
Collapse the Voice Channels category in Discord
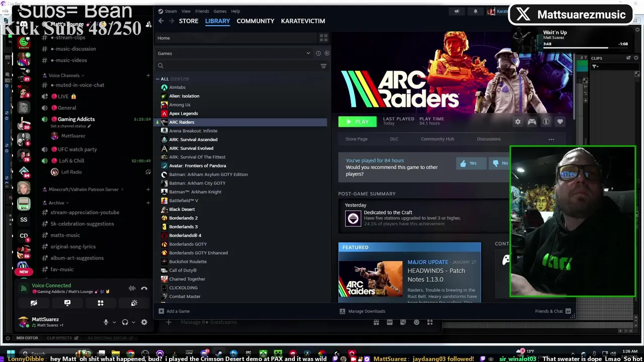pyautogui.click(x=64, y=75)
